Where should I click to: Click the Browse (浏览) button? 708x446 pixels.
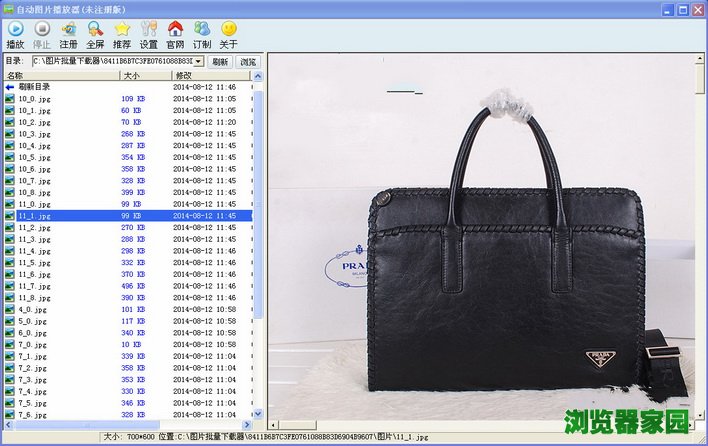pos(247,62)
